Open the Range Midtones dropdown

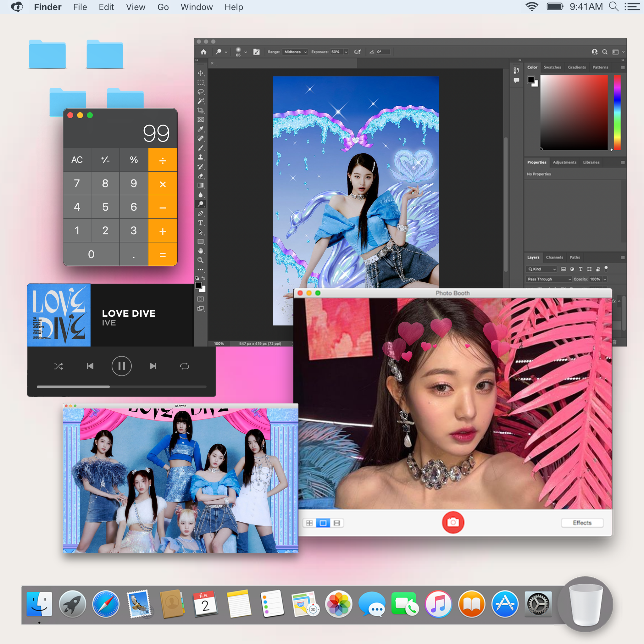point(295,52)
